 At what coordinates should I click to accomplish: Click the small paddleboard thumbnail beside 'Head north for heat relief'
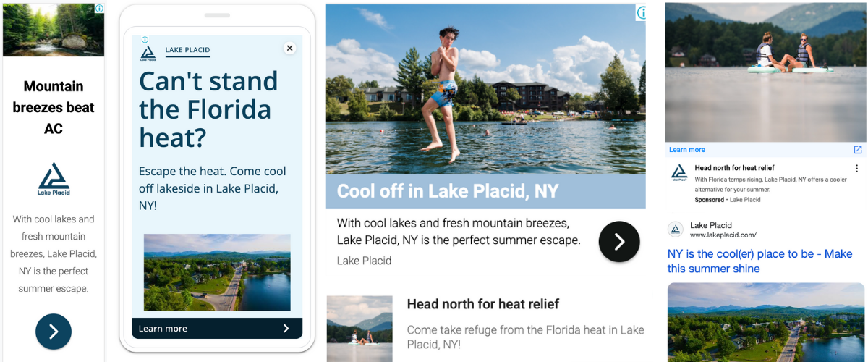click(359, 327)
